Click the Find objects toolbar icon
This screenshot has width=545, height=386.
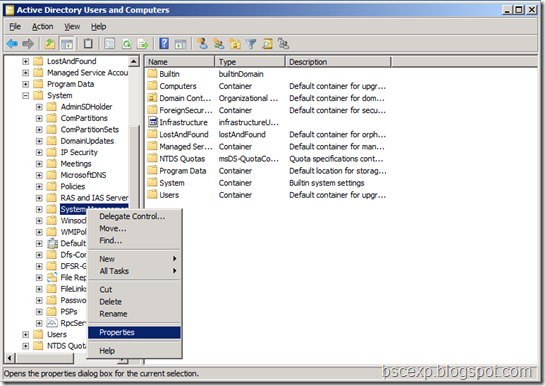pyautogui.click(x=267, y=44)
